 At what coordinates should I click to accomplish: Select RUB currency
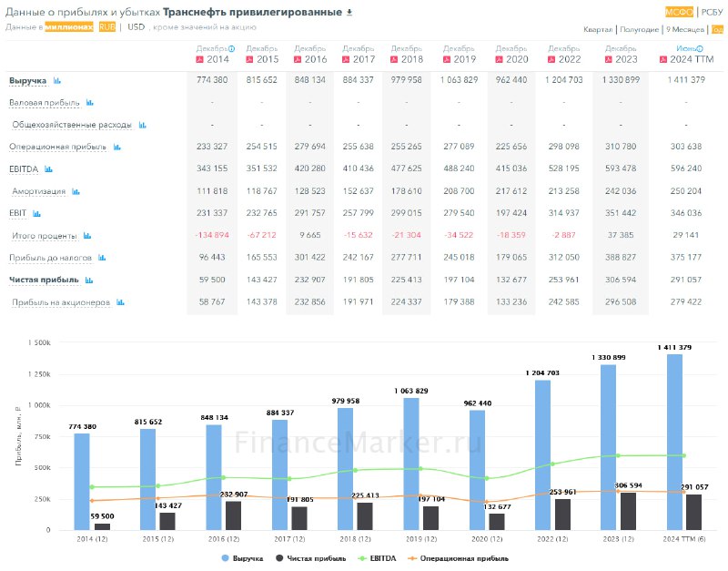[x=106, y=27]
